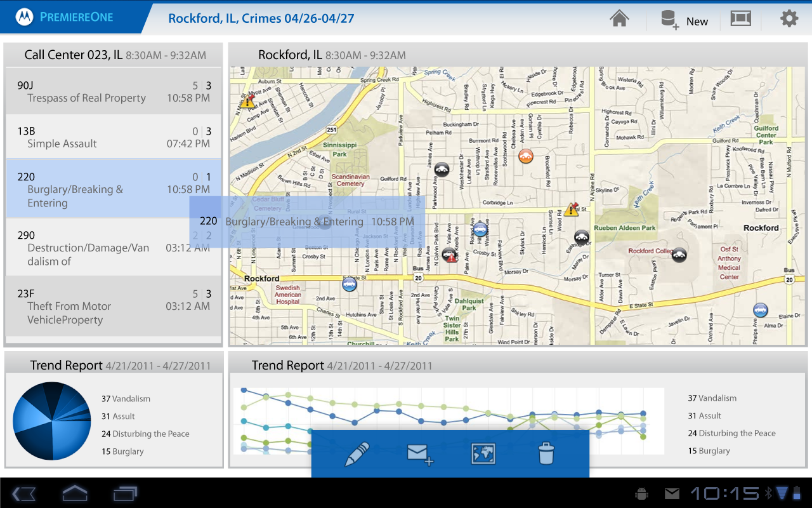Click Guilford Center Park map label
The width and height of the screenshot is (812, 508).
click(x=766, y=135)
